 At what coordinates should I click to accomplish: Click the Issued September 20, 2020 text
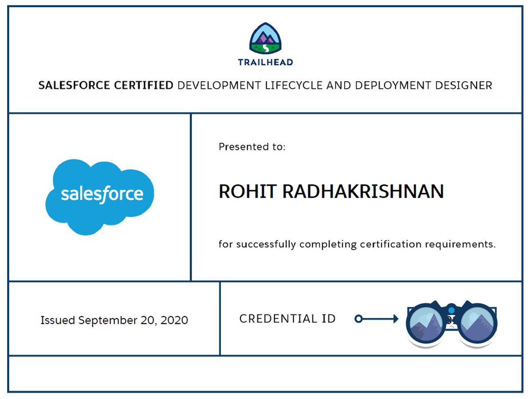(114, 320)
